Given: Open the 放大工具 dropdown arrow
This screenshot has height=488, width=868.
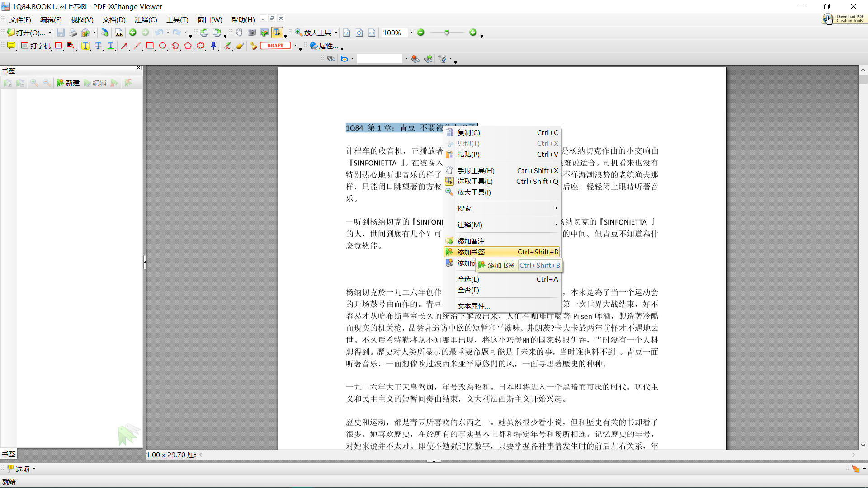Looking at the screenshot, I should click(x=336, y=33).
